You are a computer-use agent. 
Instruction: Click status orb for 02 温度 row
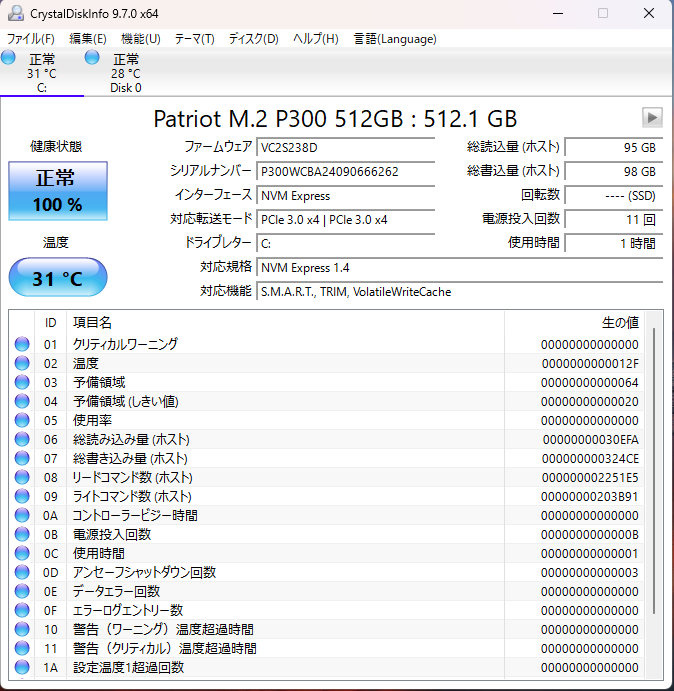tap(22, 363)
